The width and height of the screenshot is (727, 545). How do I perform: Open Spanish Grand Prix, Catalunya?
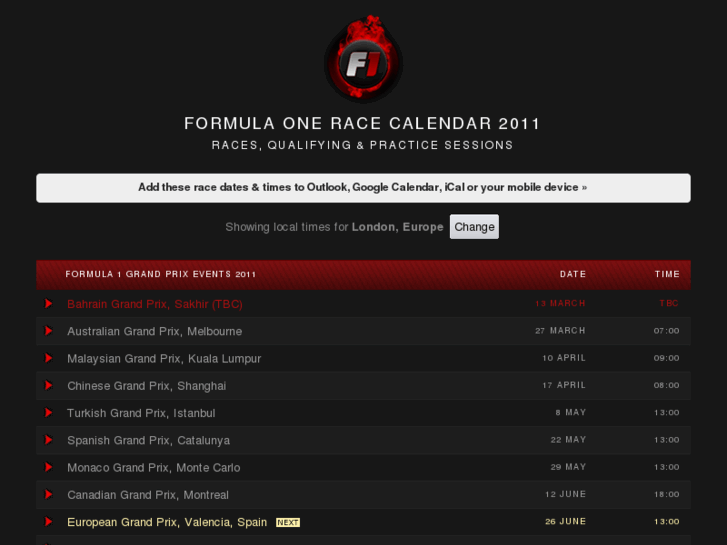tap(148, 441)
